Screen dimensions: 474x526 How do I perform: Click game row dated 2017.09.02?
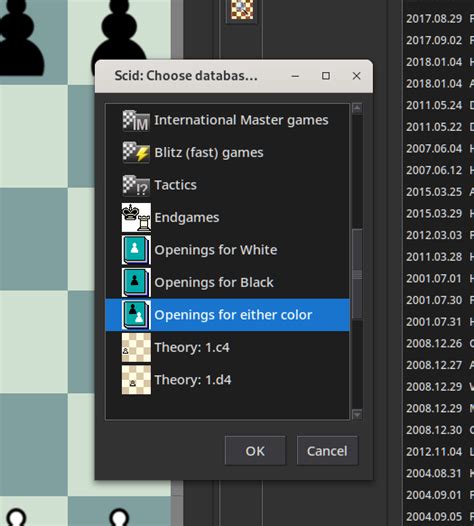[439, 40]
